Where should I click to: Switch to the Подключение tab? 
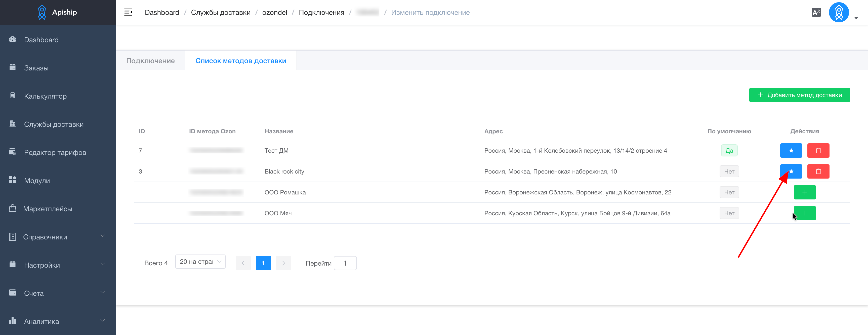pyautogui.click(x=150, y=61)
